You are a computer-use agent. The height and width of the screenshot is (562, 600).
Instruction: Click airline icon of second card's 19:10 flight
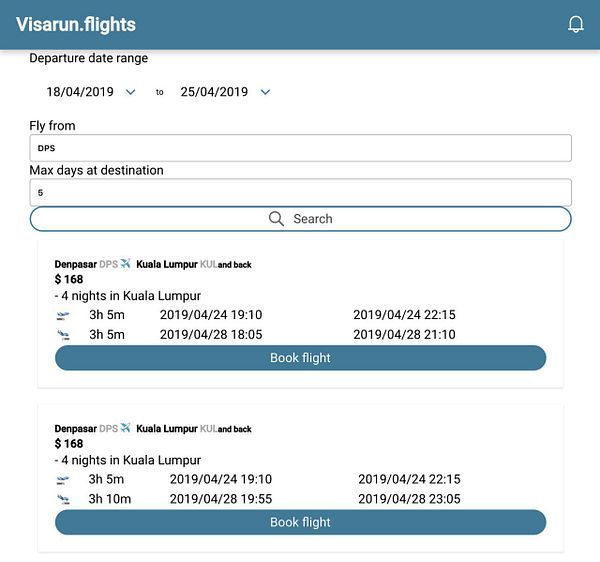tap(64, 480)
